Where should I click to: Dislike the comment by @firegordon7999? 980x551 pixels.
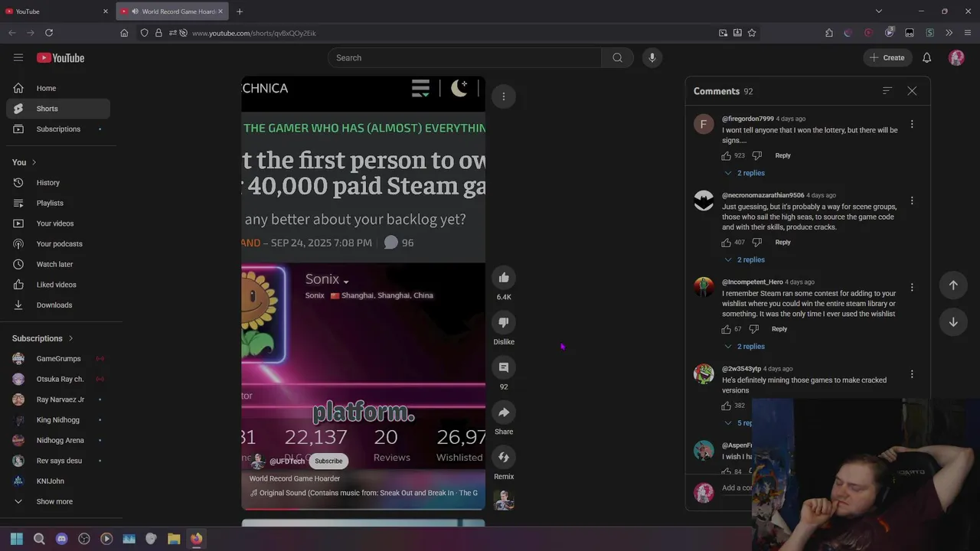(x=756, y=155)
